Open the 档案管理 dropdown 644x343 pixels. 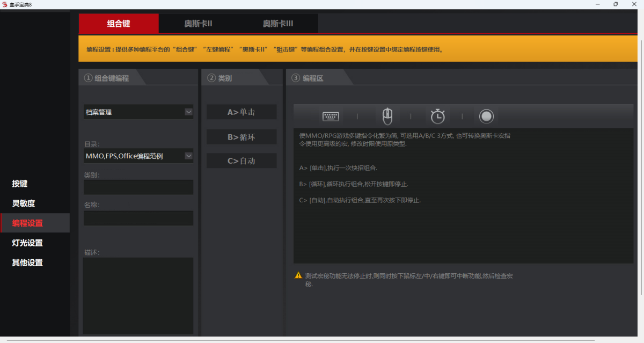(x=138, y=112)
